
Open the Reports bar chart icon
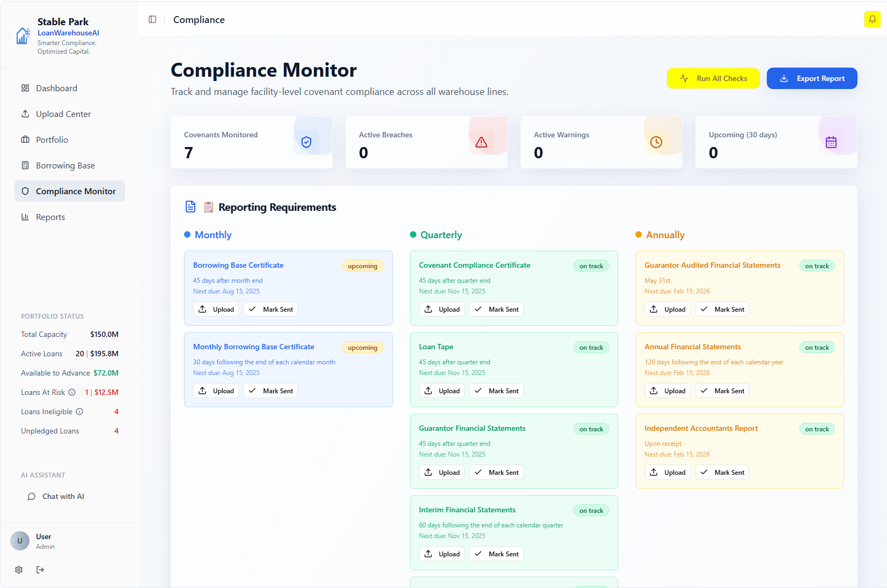pos(25,217)
